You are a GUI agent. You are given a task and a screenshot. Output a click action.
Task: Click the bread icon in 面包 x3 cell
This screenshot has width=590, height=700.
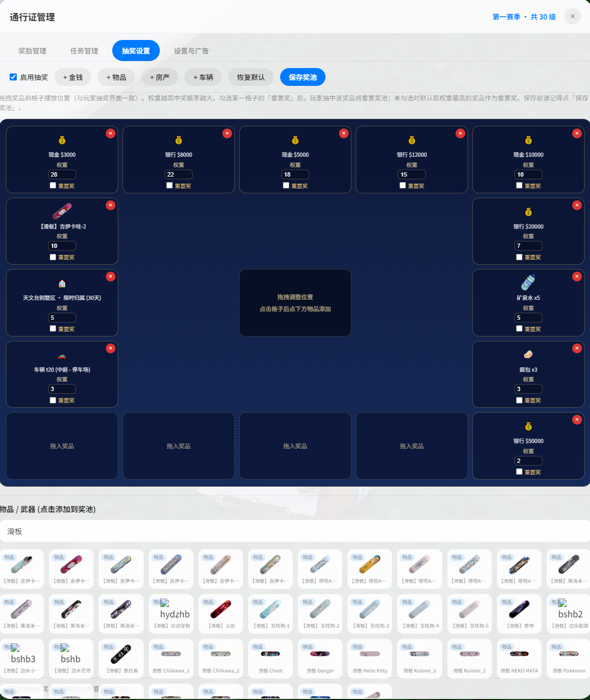[x=528, y=354]
